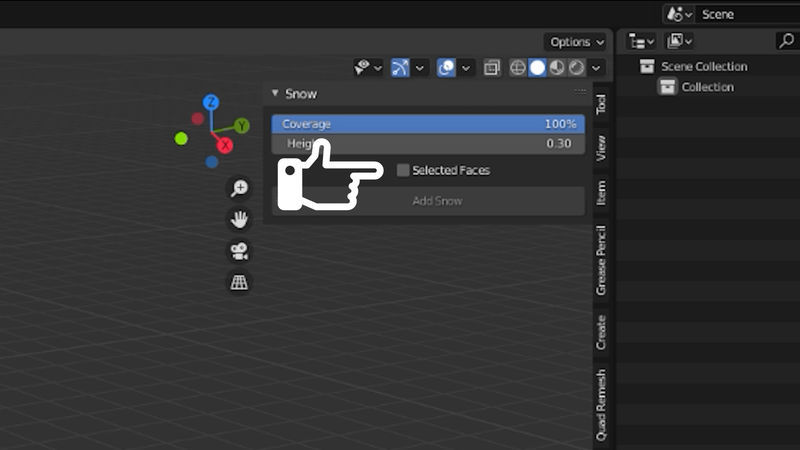The image size is (800, 450).
Task: Select Collection row in outliner
Action: coord(708,87)
